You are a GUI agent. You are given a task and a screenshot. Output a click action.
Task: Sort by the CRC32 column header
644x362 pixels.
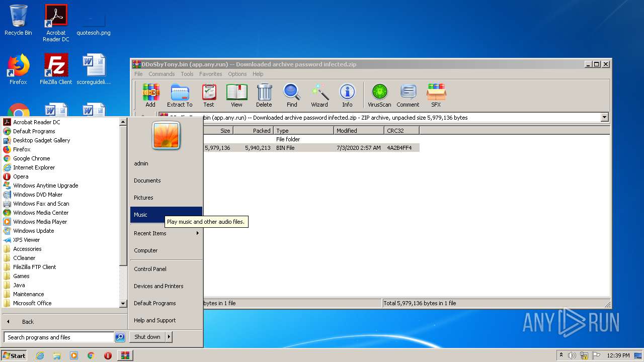coord(401,131)
